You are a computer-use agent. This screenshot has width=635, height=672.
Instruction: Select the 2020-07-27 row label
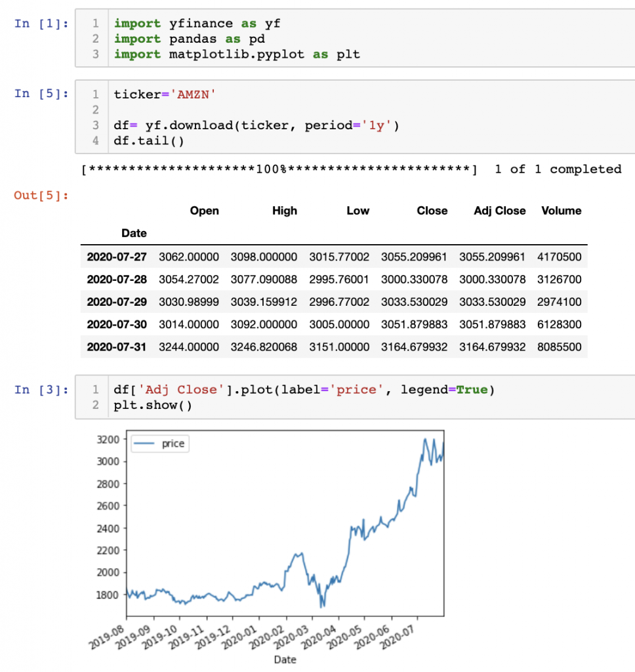(x=117, y=257)
